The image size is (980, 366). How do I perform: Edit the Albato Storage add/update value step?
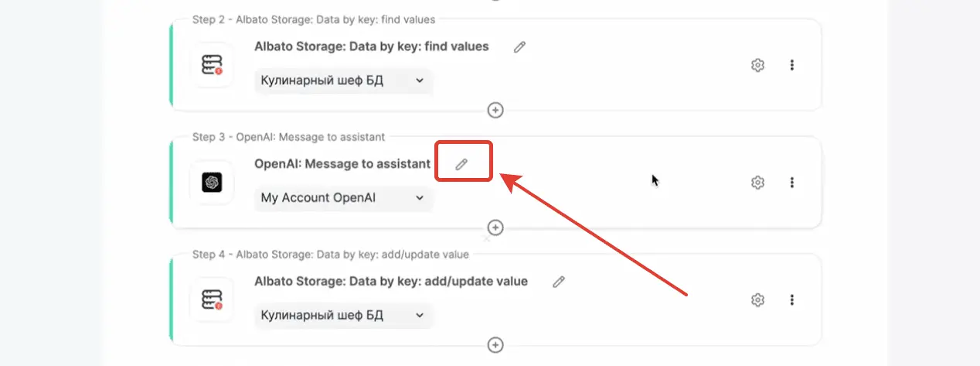[x=559, y=282]
